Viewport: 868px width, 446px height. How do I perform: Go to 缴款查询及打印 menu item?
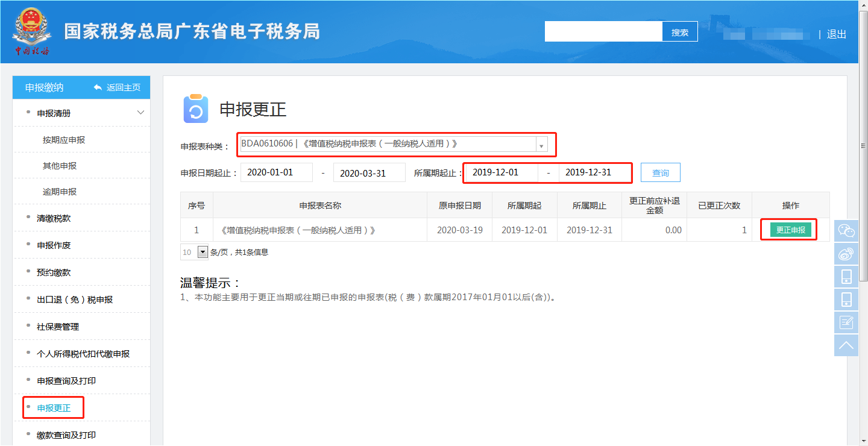coord(66,435)
